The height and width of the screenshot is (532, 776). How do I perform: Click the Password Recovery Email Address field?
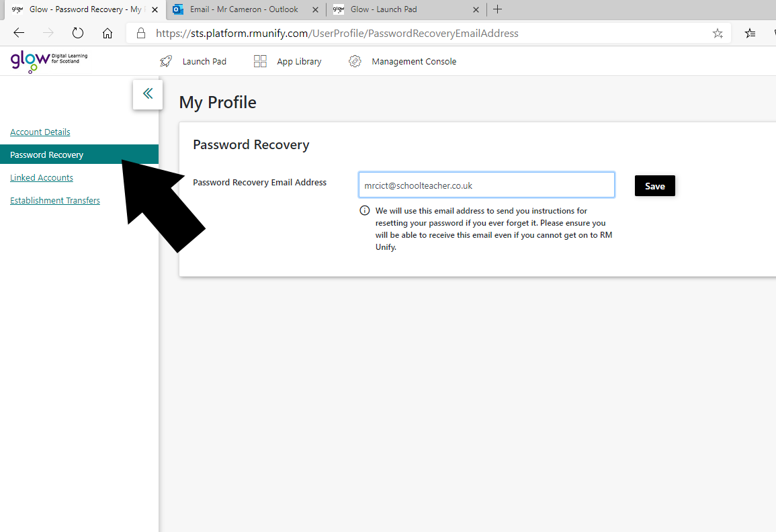pos(486,185)
